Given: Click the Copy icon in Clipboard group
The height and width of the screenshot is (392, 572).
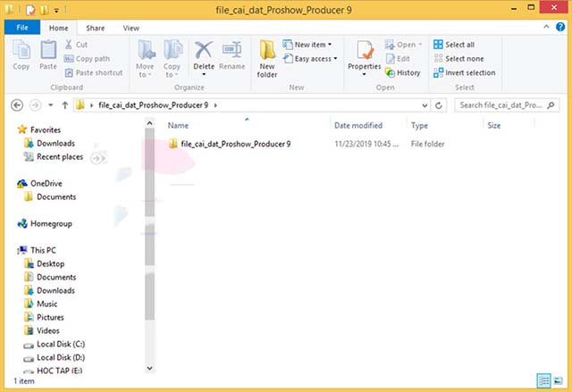Looking at the screenshot, I should point(21,54).
